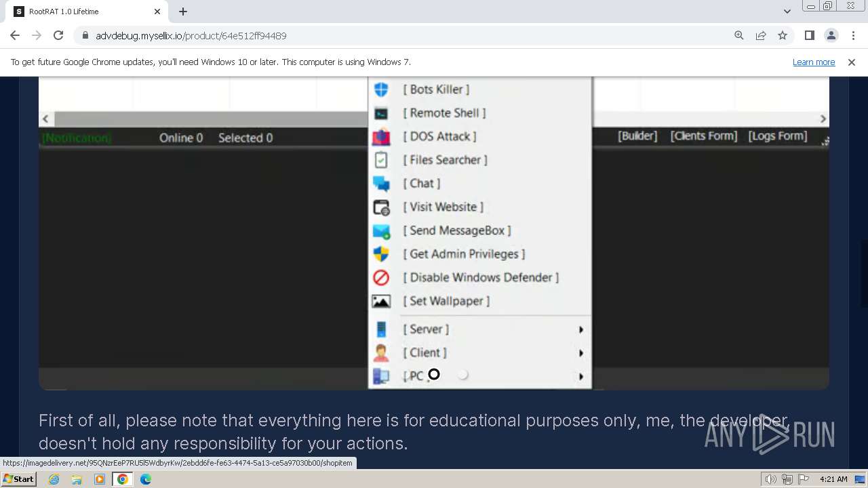Click the Chat bubbles icon
The width and height of the screenshot is (868, 488).
(381, 184)
